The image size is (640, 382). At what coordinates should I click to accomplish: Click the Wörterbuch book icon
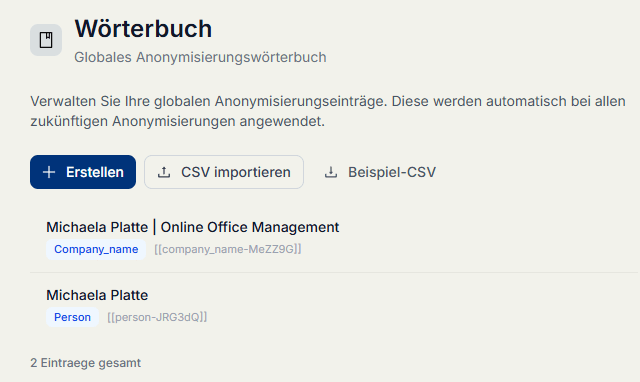[x=46, y=40]
